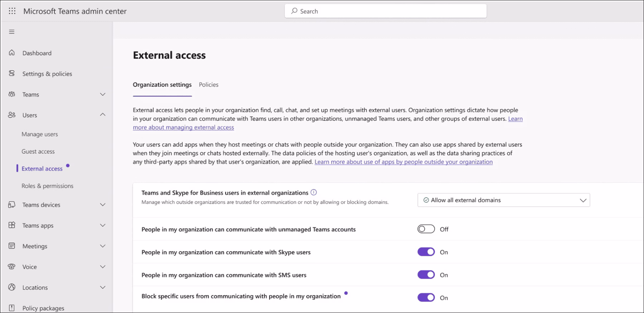This screenshot has height=313, width=644.
Task: Click the info icon beside external organizations
Action: [x=314, y=193]
